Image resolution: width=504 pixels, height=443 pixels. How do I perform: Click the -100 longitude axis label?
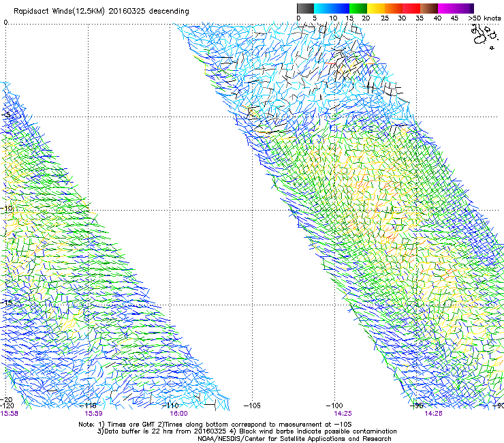(x=334, y=406)
